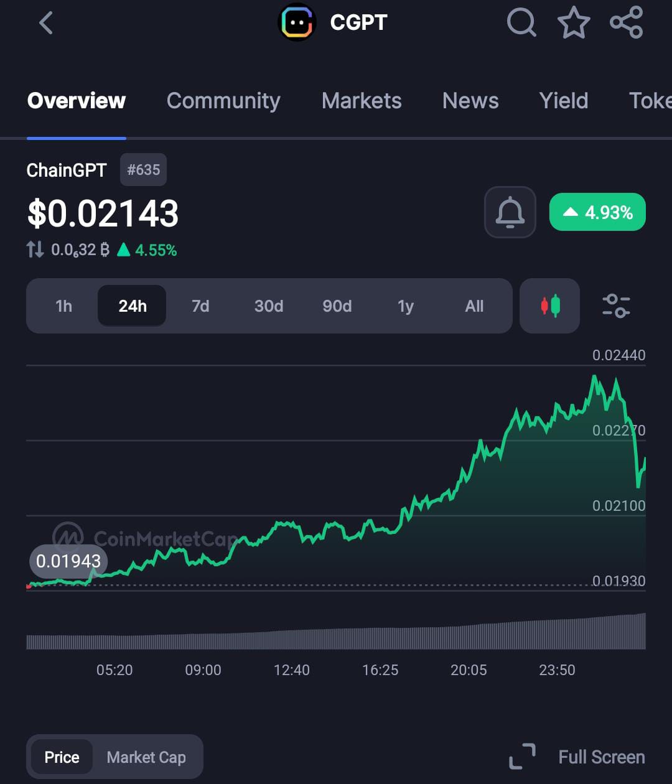
Task: Open chart settings sliders icon
Action: (617, 306)
